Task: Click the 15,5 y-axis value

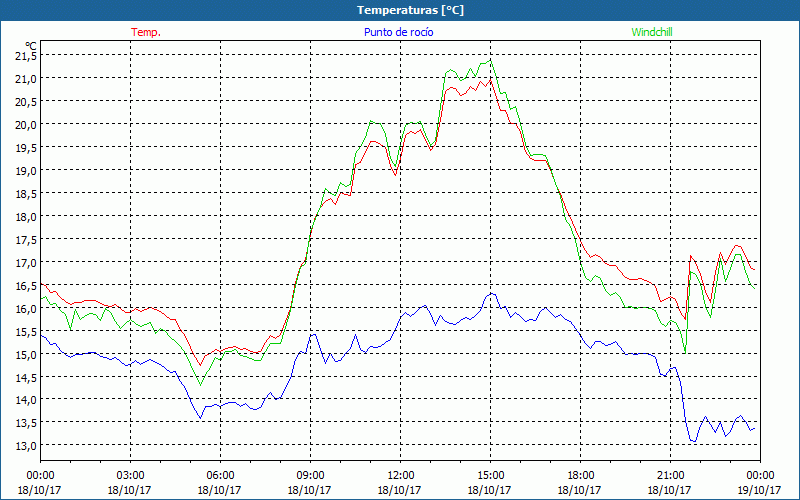Action: [27, 331]
